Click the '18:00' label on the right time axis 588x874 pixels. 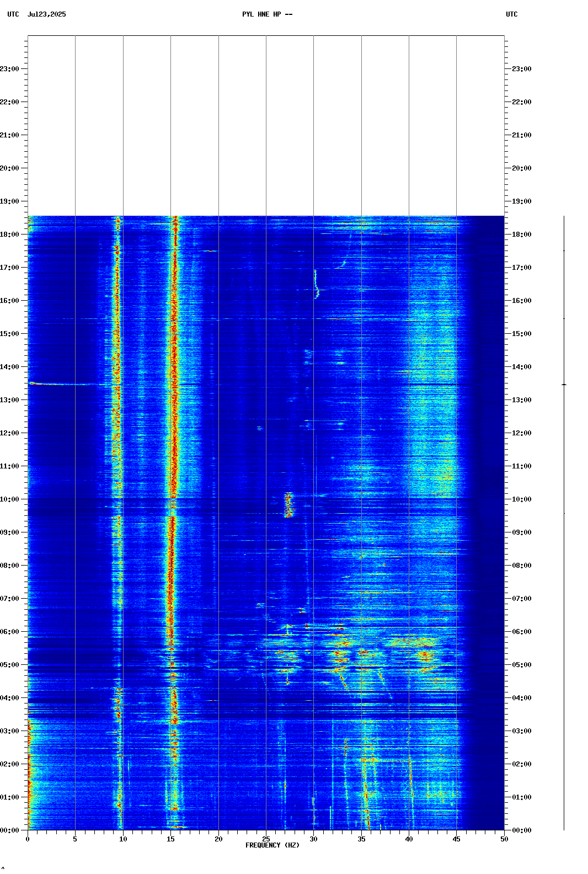point(522,235)
